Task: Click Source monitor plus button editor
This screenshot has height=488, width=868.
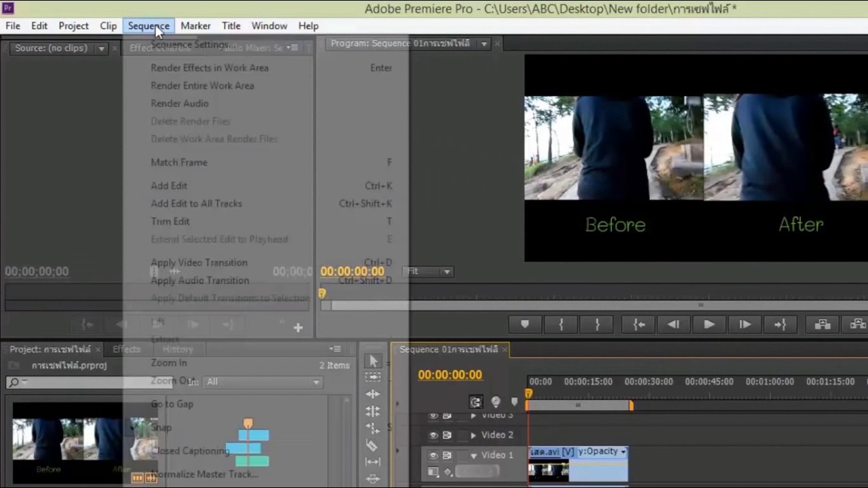Action: point(298,327)
